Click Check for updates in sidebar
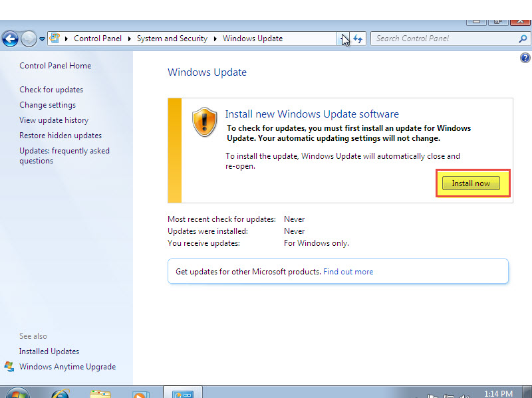Viewport: 532px width, 398px height. (51, 90)
